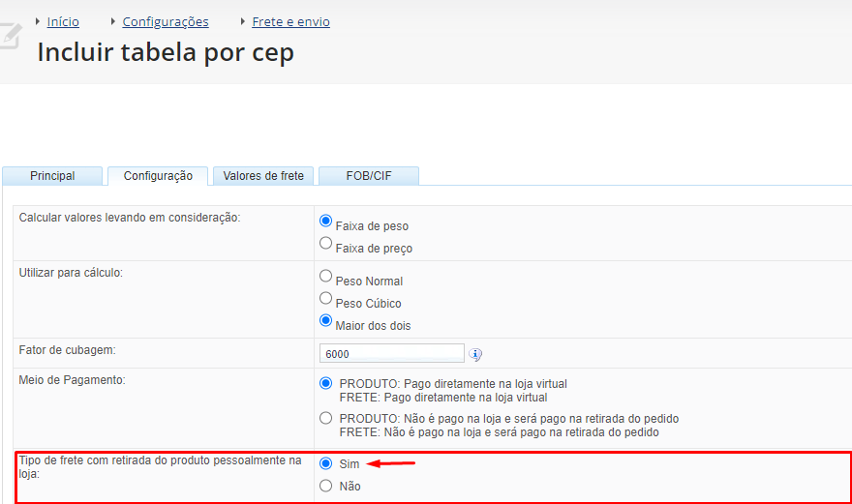Switch to the Principal tab

[52, 176]
